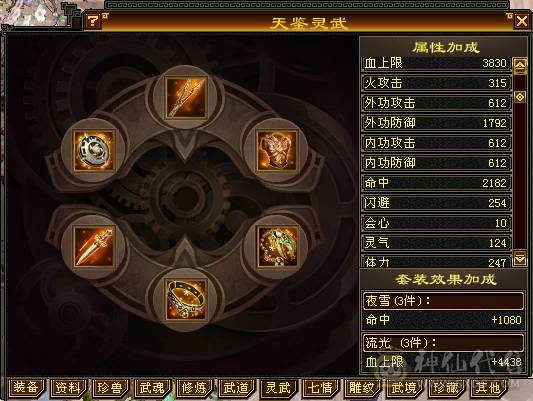The height and width of the screenshot is (401, 533).
Task: Switch to the 珍兽 tab
Action: [110, 388]
